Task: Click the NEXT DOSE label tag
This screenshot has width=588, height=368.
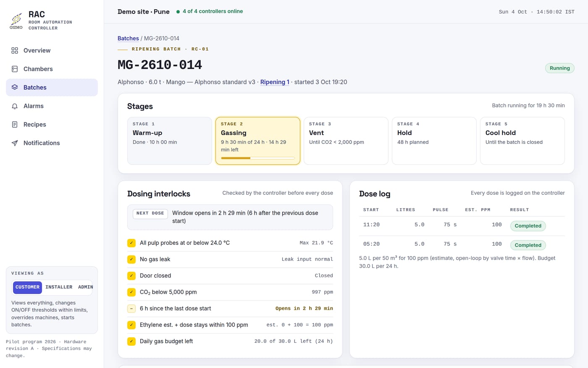Action: (150, 214)
